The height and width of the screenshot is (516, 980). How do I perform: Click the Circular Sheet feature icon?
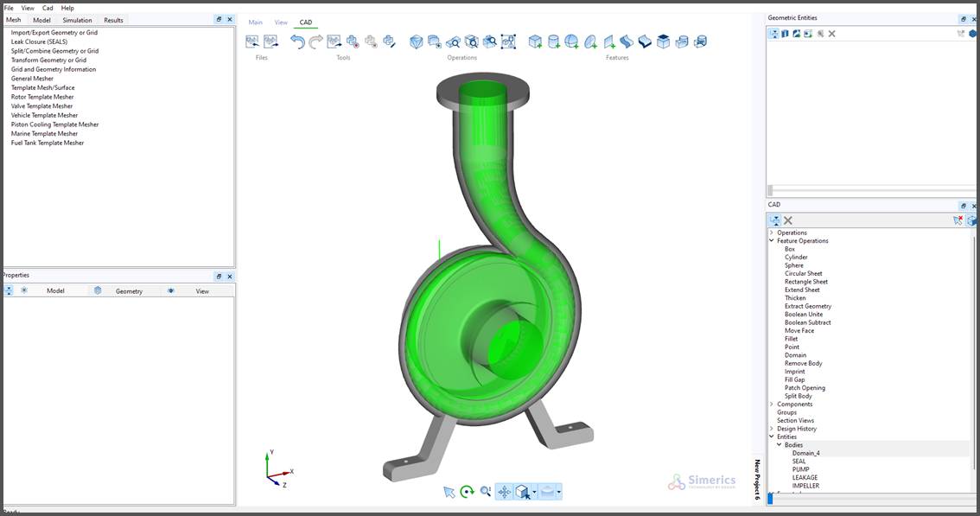(x=590, y=41)
